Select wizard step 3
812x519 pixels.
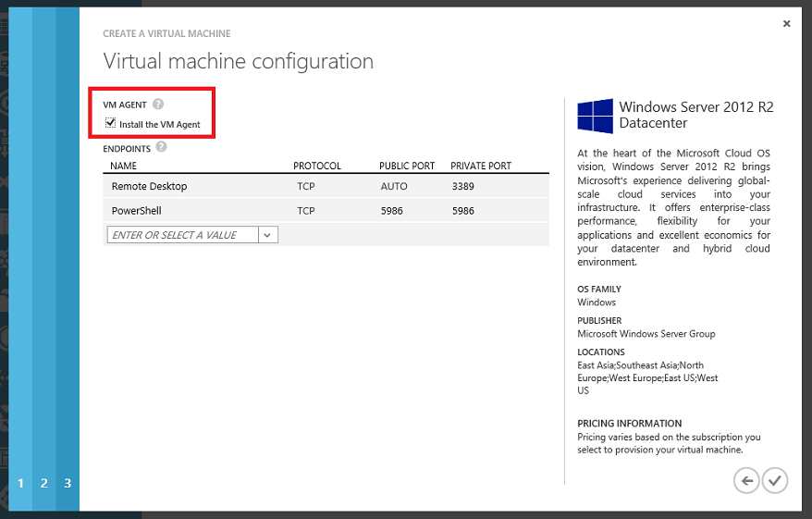pyautogui.click(x=68, y=483)
